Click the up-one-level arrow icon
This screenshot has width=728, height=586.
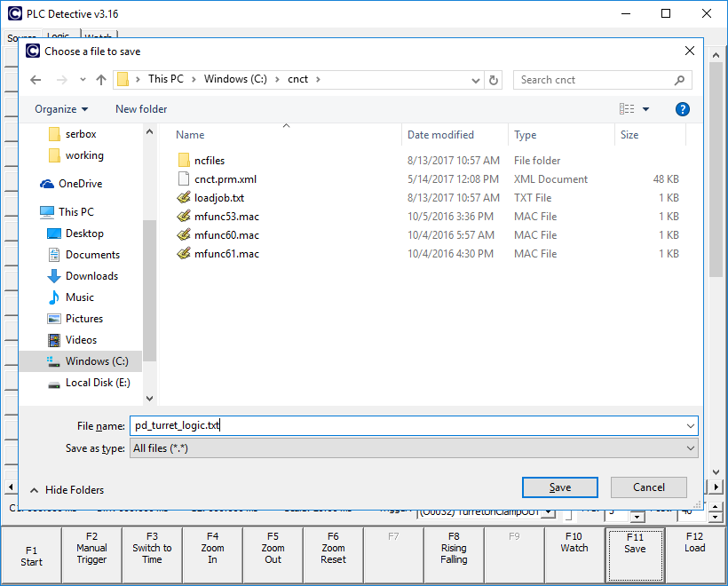[x=100, y=80]
